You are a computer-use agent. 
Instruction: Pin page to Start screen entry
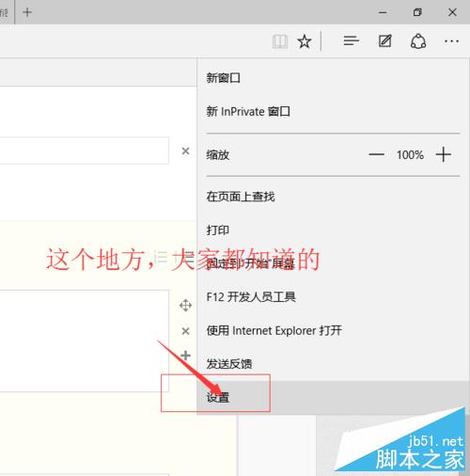(x=333, y=263)
